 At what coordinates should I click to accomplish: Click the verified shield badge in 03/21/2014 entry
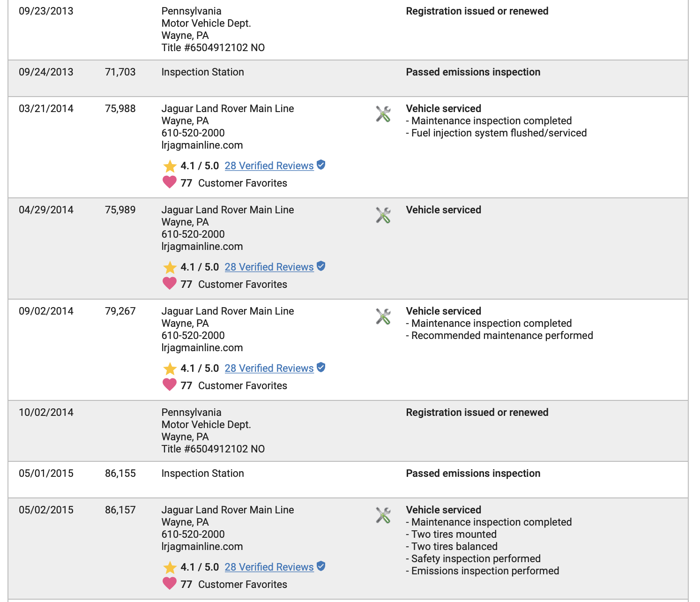(x=321, y=165)
